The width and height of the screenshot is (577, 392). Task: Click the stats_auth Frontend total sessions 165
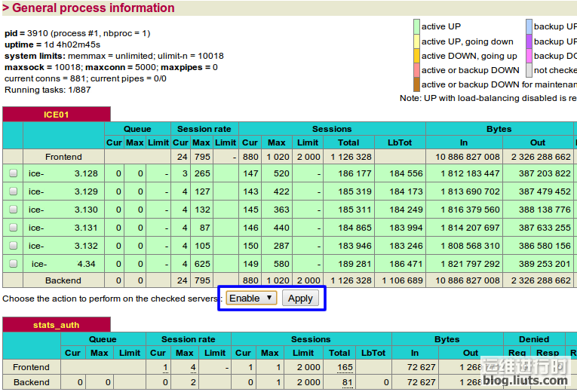pos(345,367)
